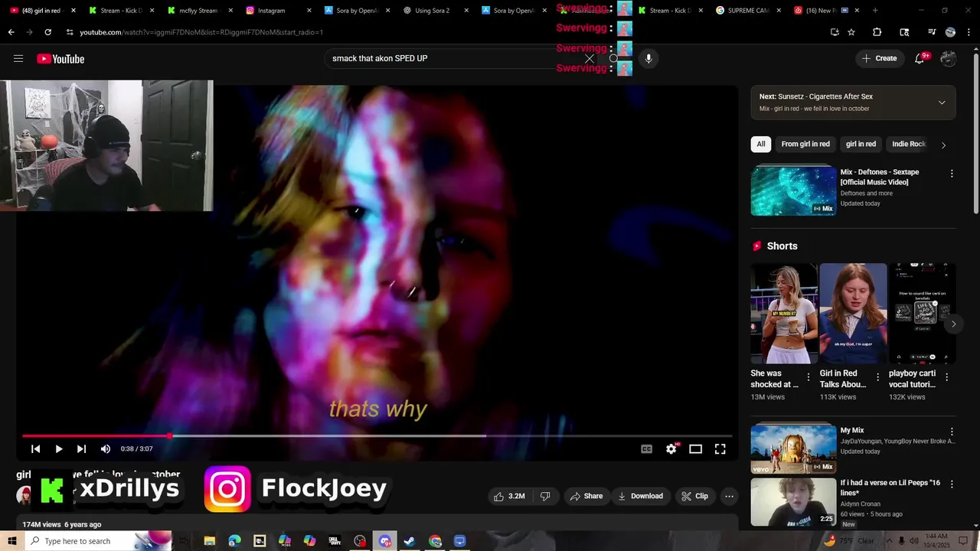Viewport: 980px width, 551px height.
Task: Select the 'From girl in red' chip
Action: pyautogui.click(x=805, y=144)
